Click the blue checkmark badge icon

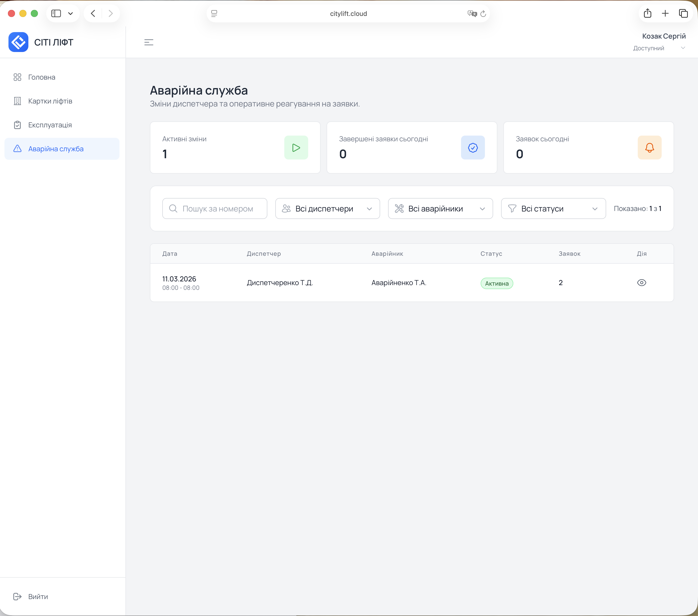[x=472, y=148]
